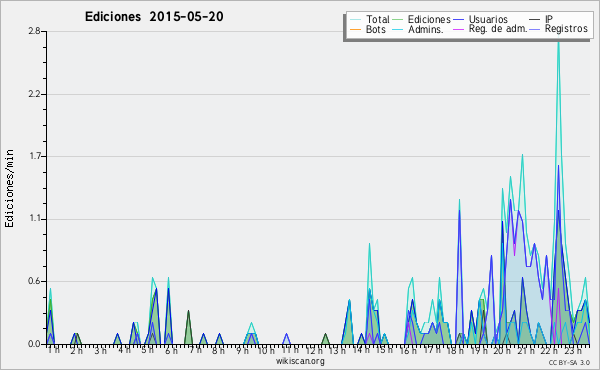The height and width of the screenshot is (370, 600).
Task: Click the '14 h' x-axis label
Action: pyautogui.click(x=361, y=350)
